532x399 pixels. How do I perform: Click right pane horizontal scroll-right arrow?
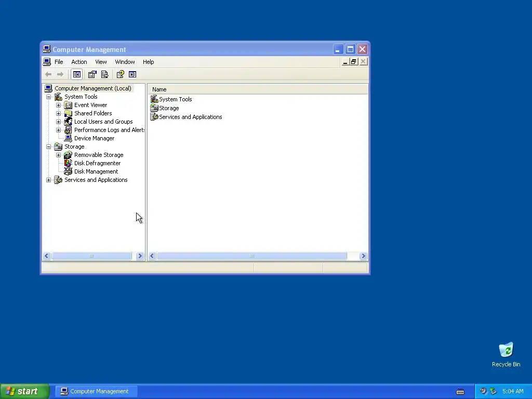[x=363, y=256]
